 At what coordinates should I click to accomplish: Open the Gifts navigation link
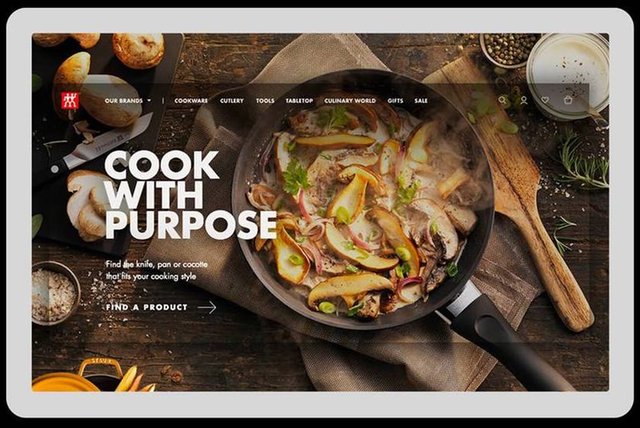(395, 100)
